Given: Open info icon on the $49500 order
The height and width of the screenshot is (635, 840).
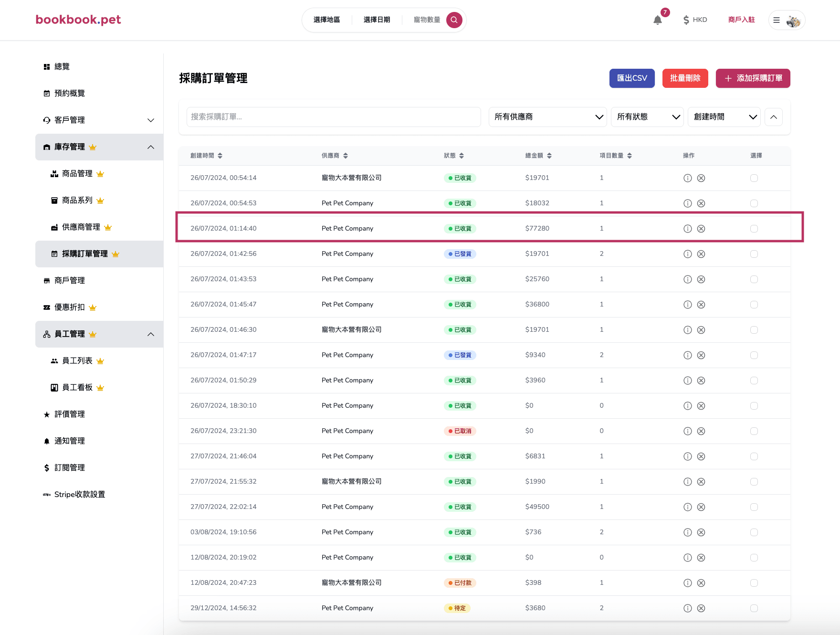Looking at the screenshot, I should pos(688,507).
